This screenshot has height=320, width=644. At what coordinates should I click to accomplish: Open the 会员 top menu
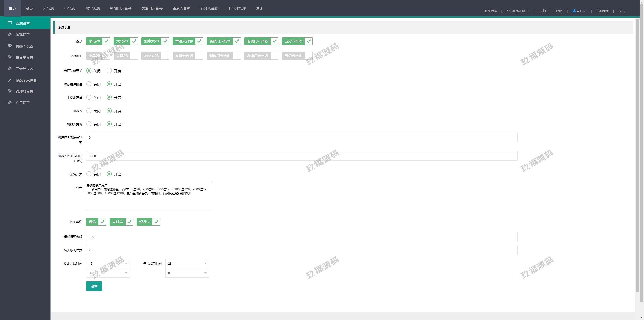29,8
